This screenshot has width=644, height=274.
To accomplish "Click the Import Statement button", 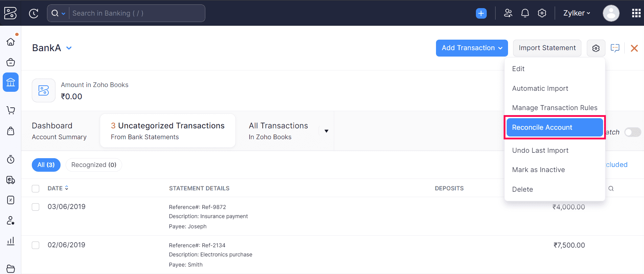I will point(547,48).
